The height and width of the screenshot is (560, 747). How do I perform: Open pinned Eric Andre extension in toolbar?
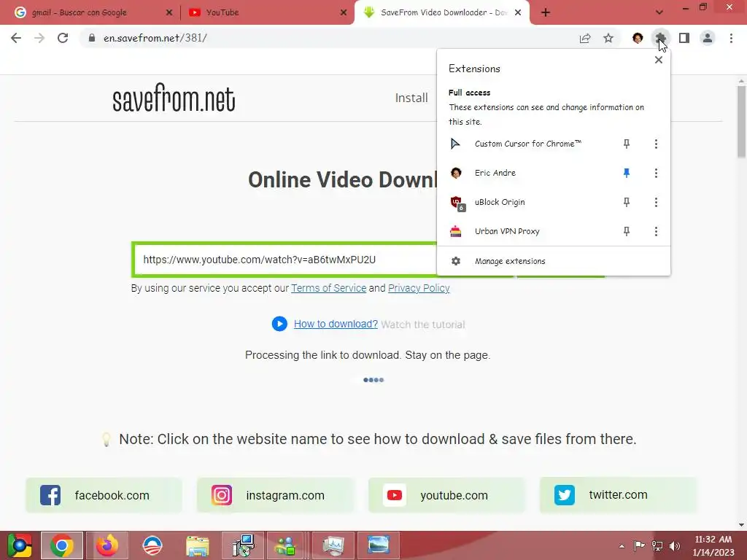tap(638, 38)
